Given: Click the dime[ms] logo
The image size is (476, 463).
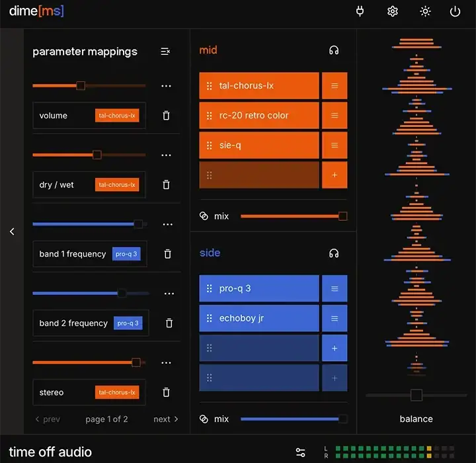Looking at the screenshot, I should [x=36, y=11].
